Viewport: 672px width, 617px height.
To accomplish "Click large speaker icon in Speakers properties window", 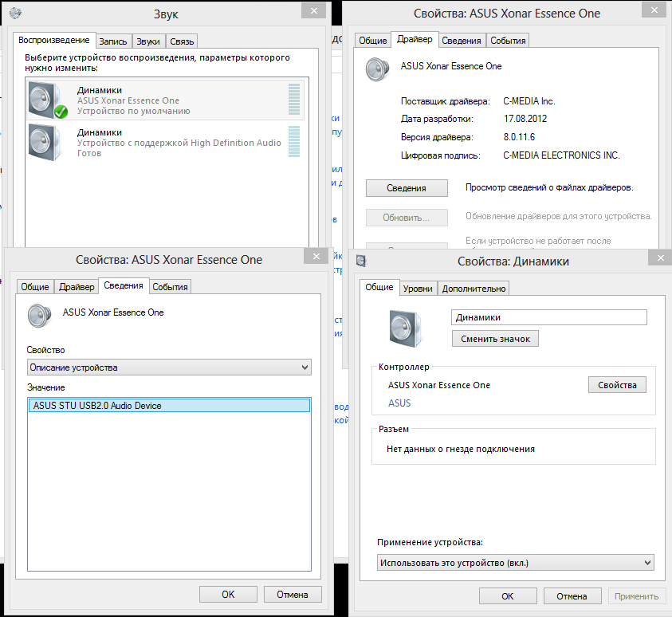I will pyautogui.click(x=406, y=328).
